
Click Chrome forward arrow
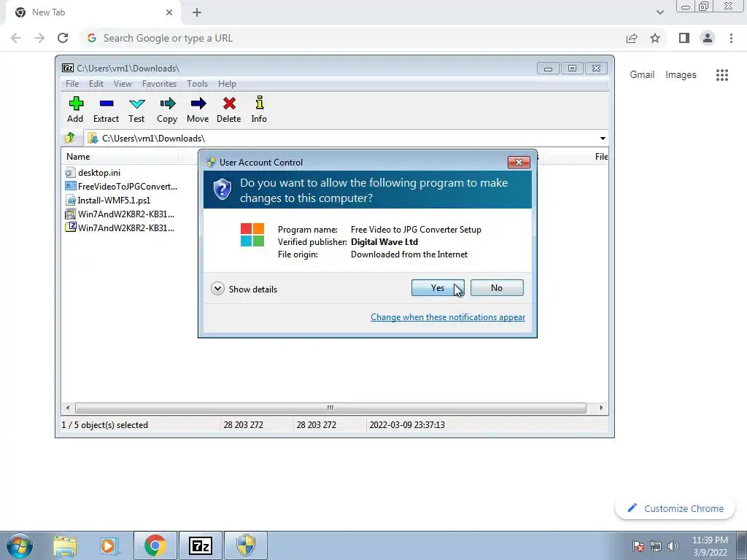tap(39, 38)
